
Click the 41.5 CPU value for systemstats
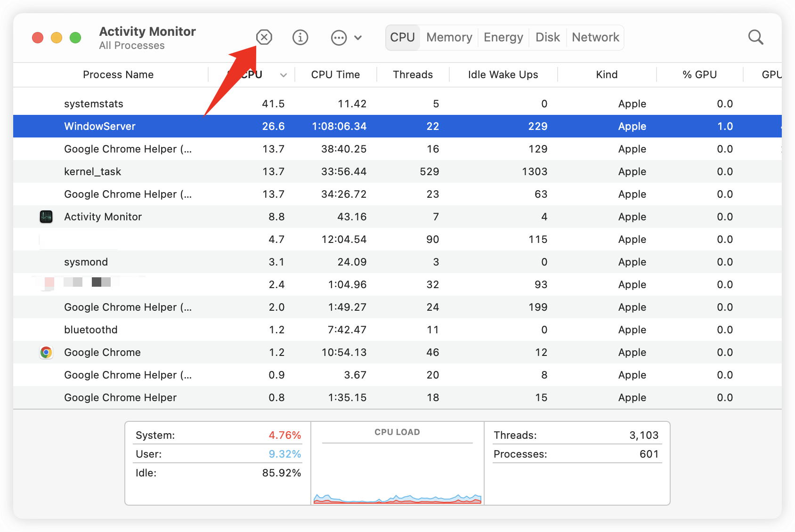(x=273, y=104)
